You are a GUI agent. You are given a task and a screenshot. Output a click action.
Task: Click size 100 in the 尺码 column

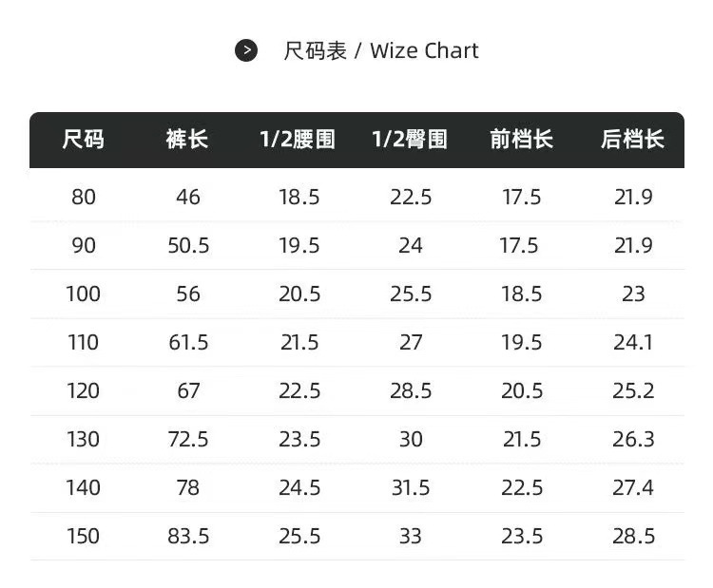click(x=84, y=294)
